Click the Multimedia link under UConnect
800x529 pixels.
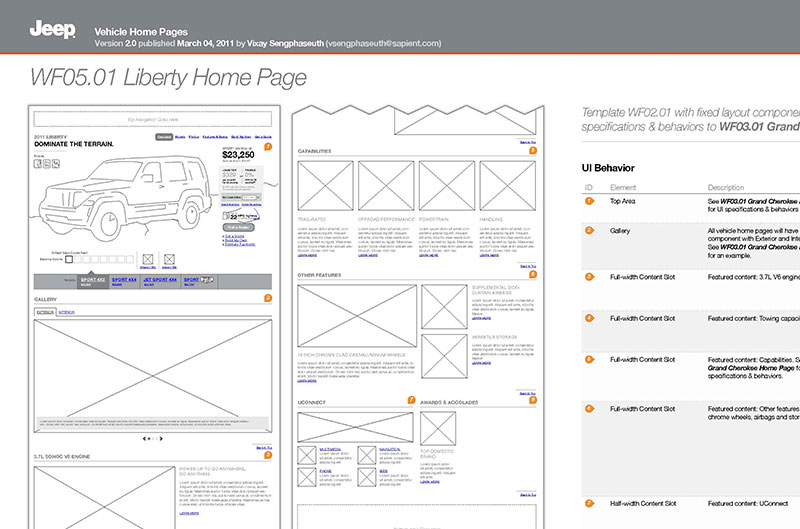point(330,449)
